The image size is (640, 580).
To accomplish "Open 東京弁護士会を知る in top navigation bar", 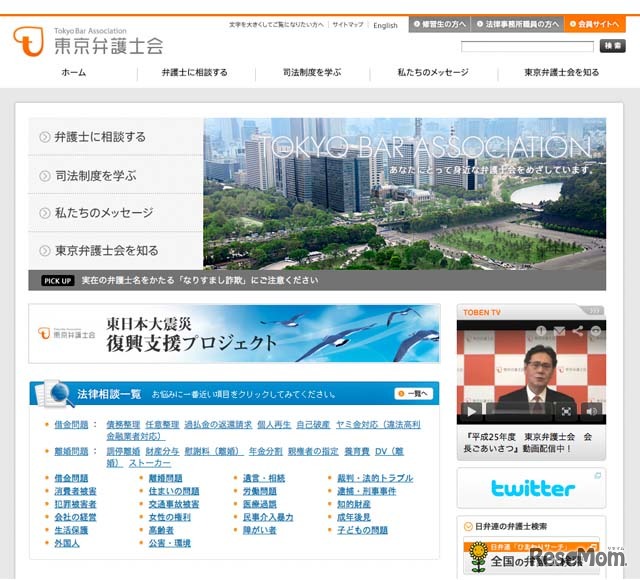I will point(562,73).
